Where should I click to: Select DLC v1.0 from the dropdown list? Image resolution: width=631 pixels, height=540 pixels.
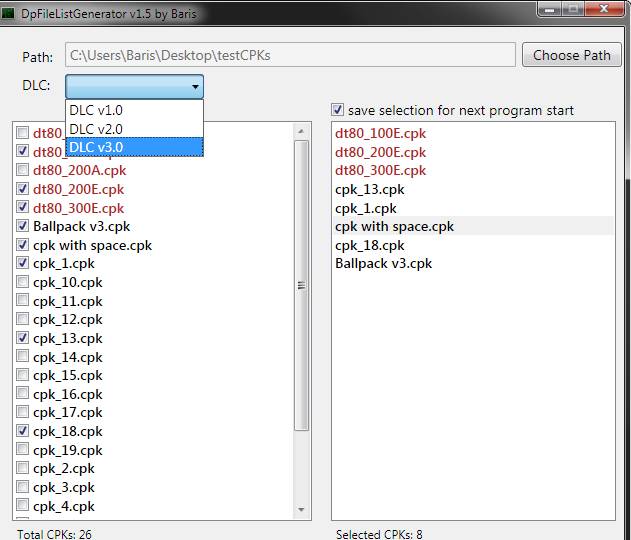[x=134, y=110]
